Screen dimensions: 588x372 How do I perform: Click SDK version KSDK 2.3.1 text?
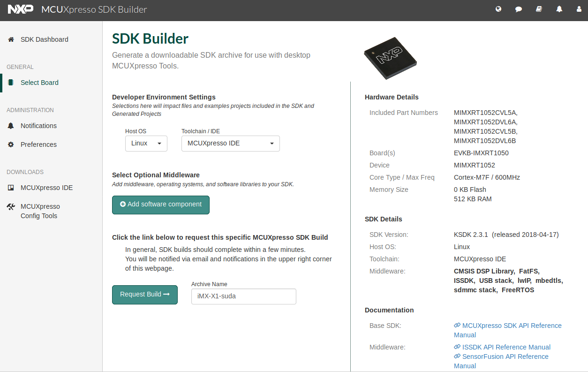(x=472, y=235)
